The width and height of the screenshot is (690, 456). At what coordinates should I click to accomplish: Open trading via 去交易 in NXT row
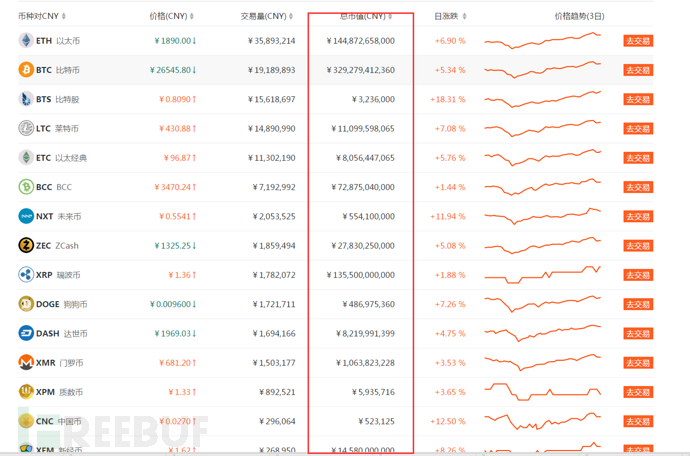tap(638, 217)
